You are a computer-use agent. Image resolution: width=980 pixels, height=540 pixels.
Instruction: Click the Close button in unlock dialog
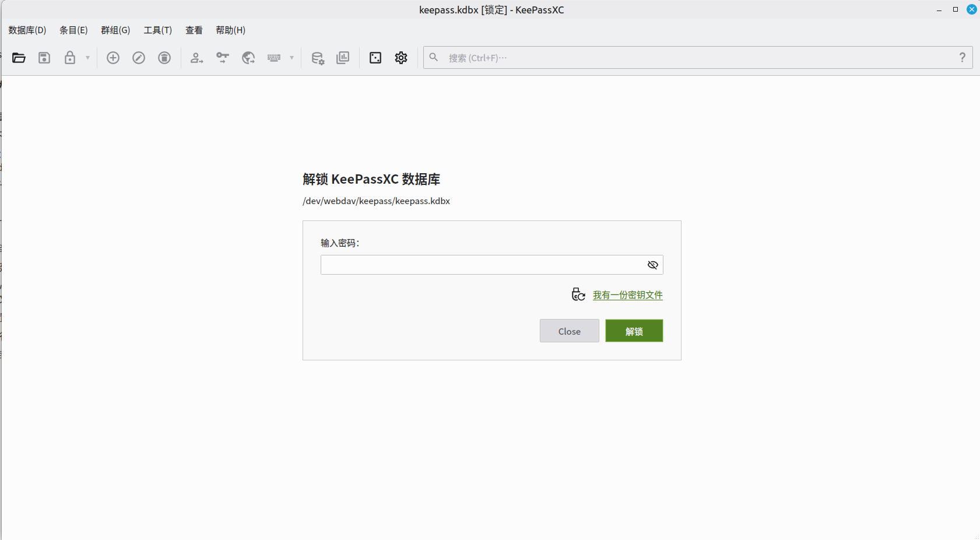point(569,331)
